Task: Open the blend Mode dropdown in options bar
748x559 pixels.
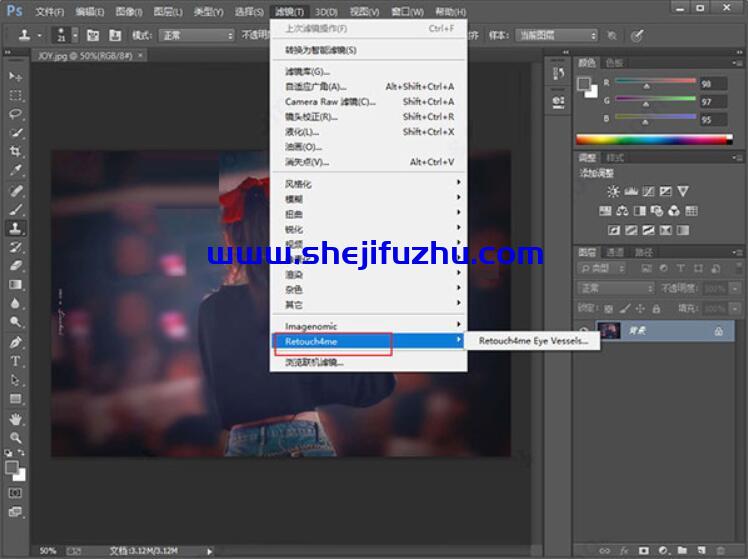Action: click(x=196, y=35)
